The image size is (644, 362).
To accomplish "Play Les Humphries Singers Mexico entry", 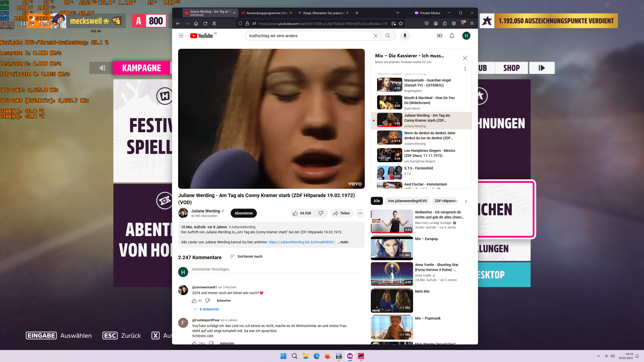I will [x=421, y=156].
